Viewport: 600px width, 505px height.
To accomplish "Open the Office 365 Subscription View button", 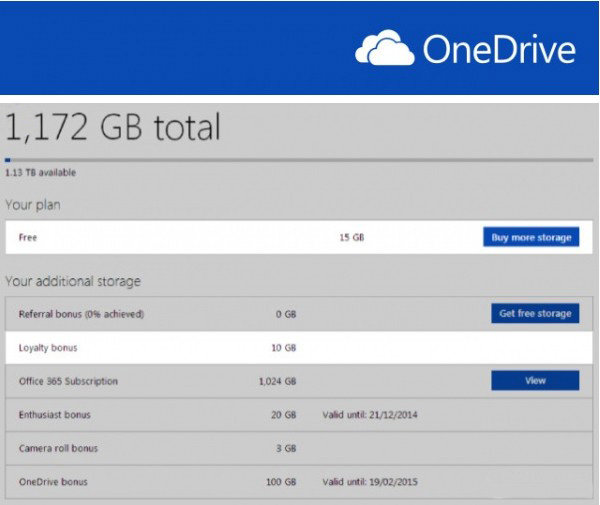I will (x=535, y=381).
